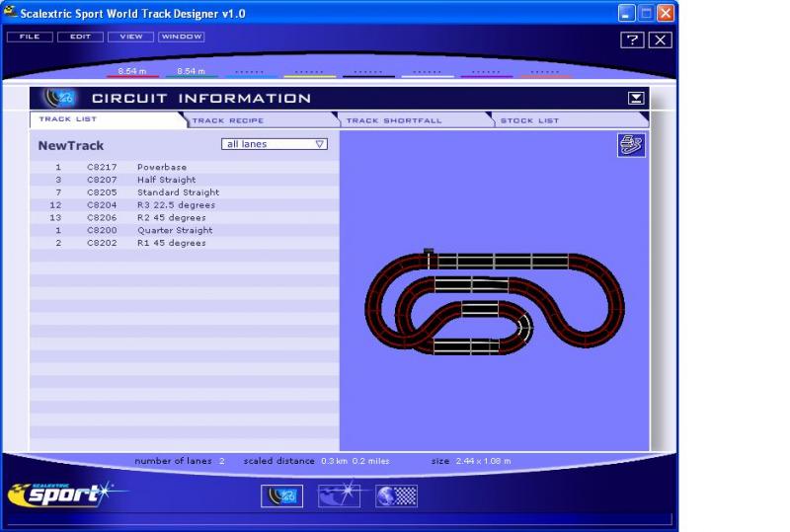Click the globe and chequered flag icon
This screenshot has height=532, width=790.
pos(396,496)
